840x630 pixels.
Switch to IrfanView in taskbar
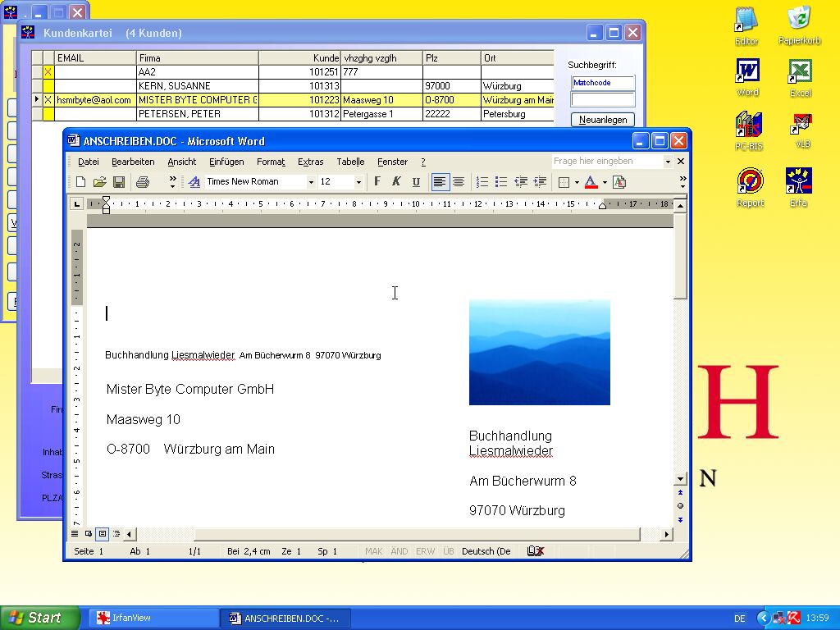(x=152, y=618)
